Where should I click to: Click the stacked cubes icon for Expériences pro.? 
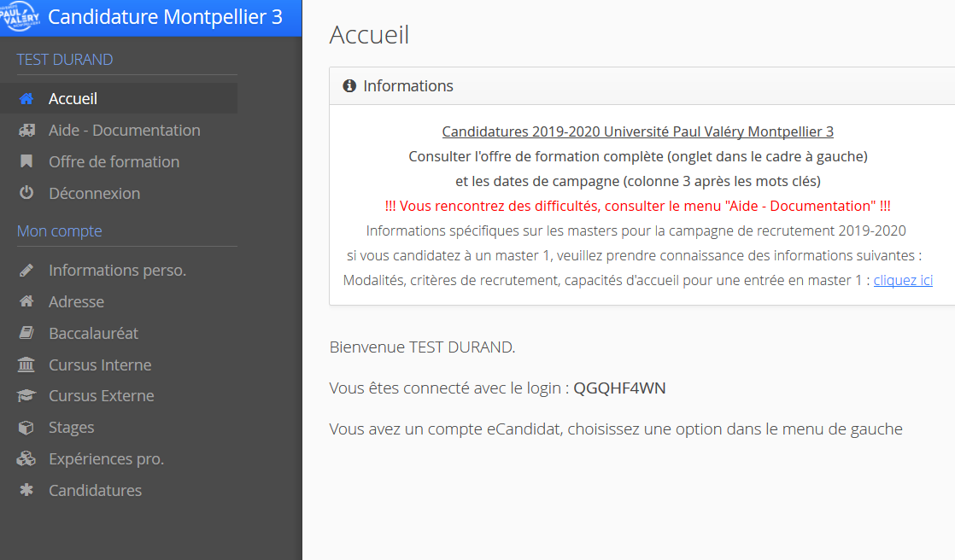click(26, 459)
